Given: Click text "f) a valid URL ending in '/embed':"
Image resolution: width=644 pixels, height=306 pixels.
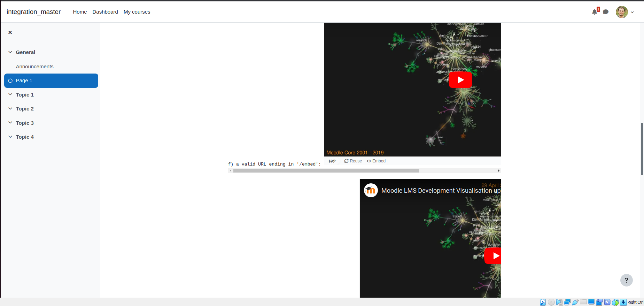Looking at the screenshot, I should tap(274, 164).
